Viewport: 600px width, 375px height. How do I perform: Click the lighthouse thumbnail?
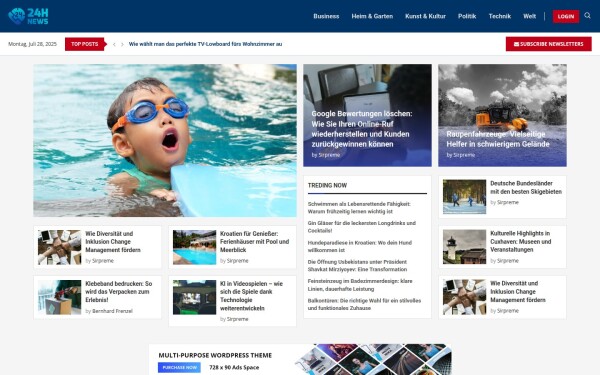tap(464, 247)
